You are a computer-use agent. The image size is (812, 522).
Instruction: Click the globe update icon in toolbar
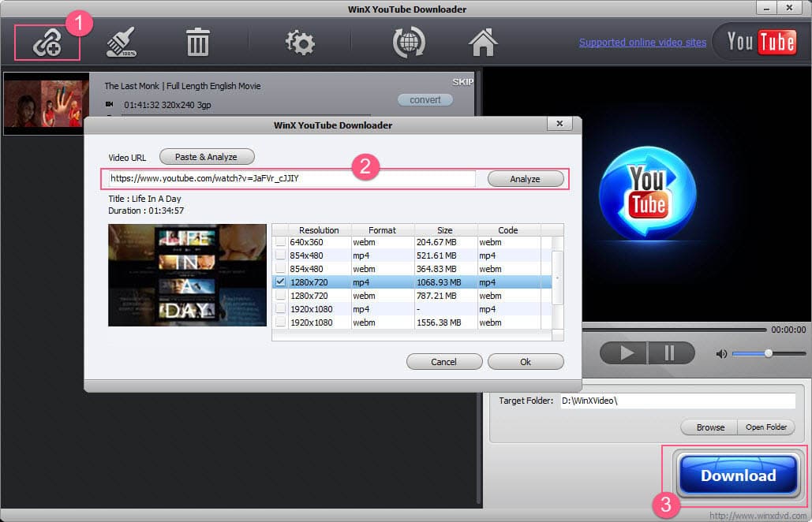pos(409,43)
